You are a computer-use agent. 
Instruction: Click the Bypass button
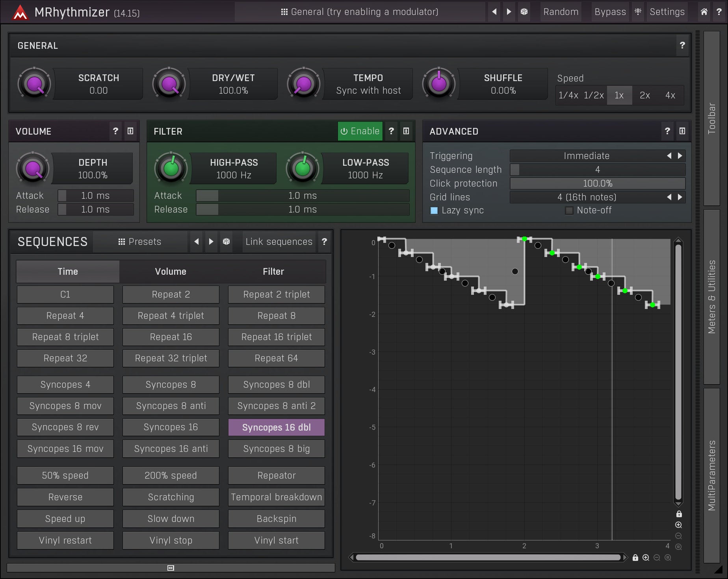(x=610, y=12)
